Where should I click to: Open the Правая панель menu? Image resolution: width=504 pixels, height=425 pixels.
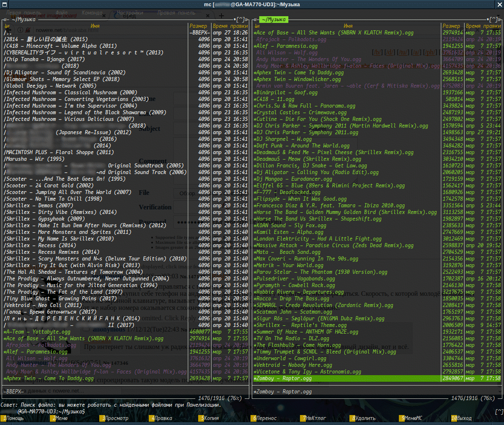pyautogui.click(x=176, y=13)
